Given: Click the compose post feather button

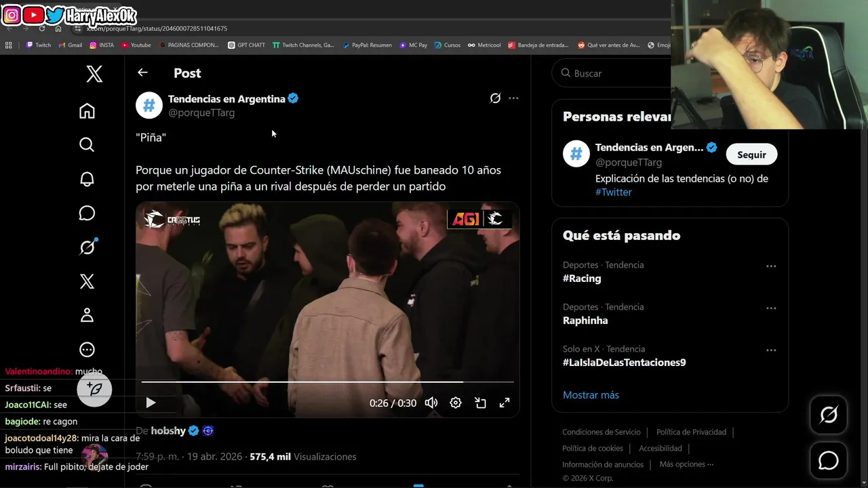Looking at the screenshot, I should [94, 389].
